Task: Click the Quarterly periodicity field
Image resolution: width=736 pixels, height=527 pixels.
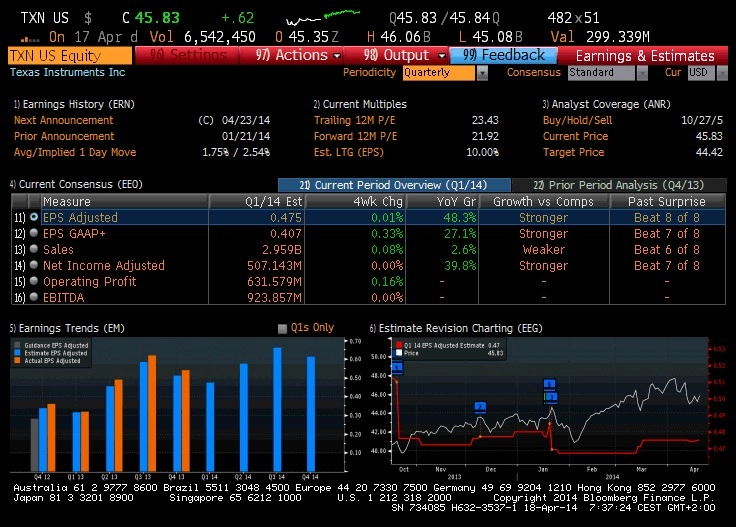Action: point(439,73)
